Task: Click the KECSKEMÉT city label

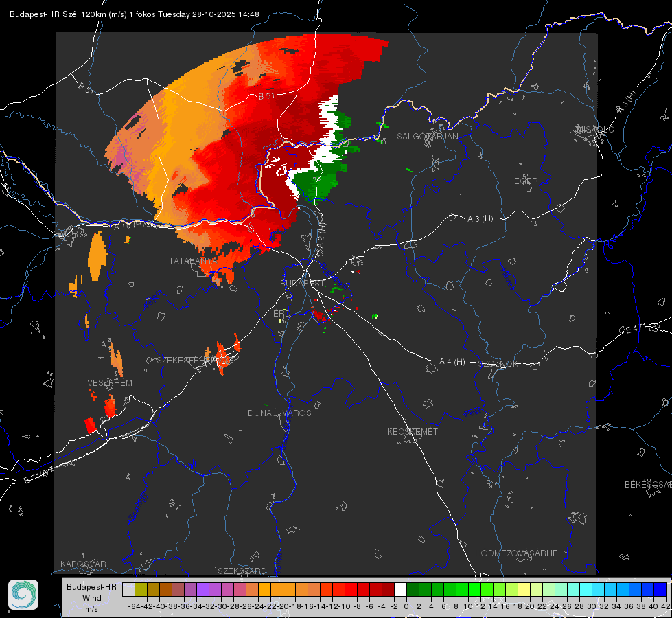Action: [413, 432]
